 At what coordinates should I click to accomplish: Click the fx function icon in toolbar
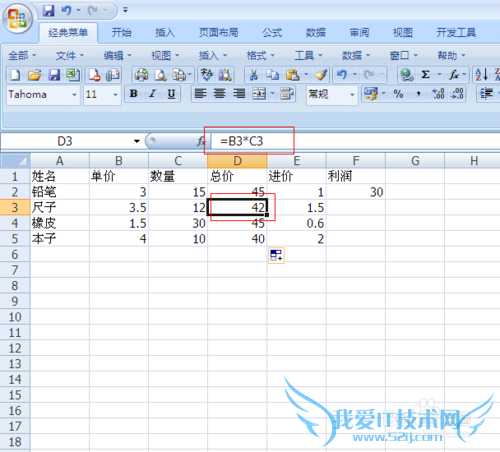tap(454, 75)
